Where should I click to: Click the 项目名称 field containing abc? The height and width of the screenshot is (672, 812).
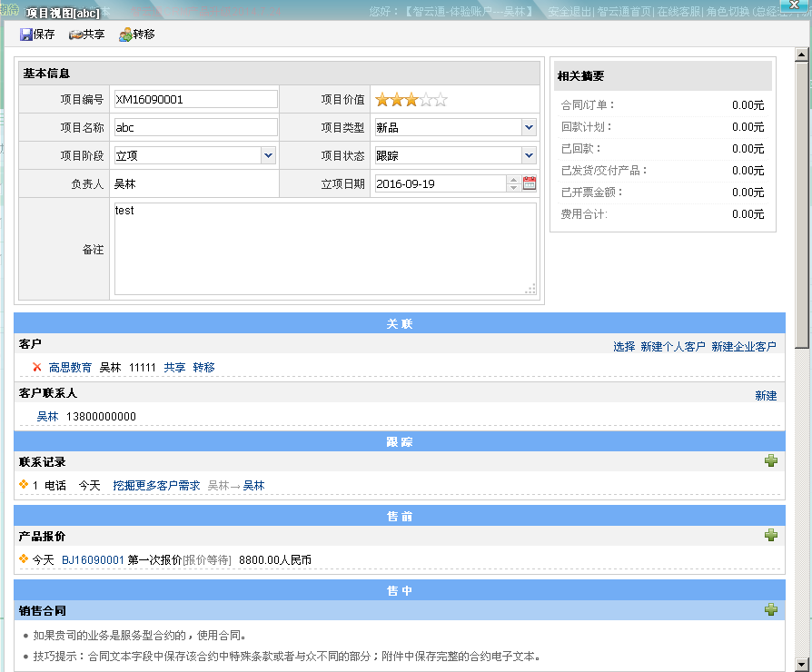coord(196,127)
